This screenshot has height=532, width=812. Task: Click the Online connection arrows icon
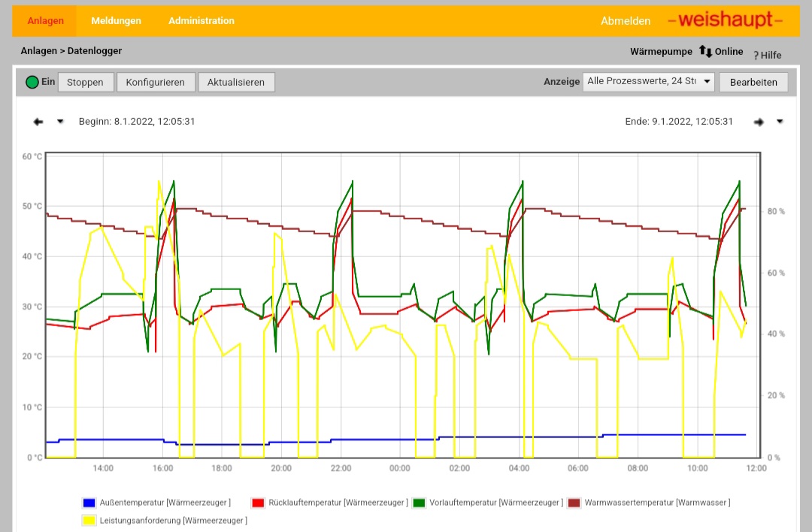coord(705,52)
